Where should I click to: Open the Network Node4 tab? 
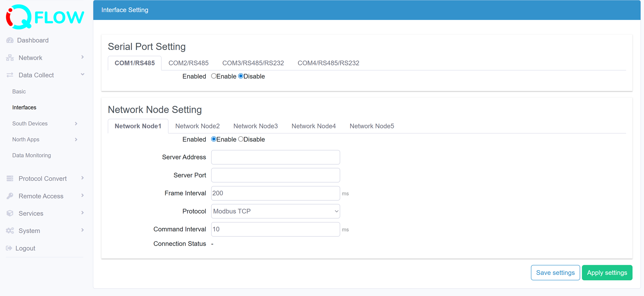[x=314, y=126]
